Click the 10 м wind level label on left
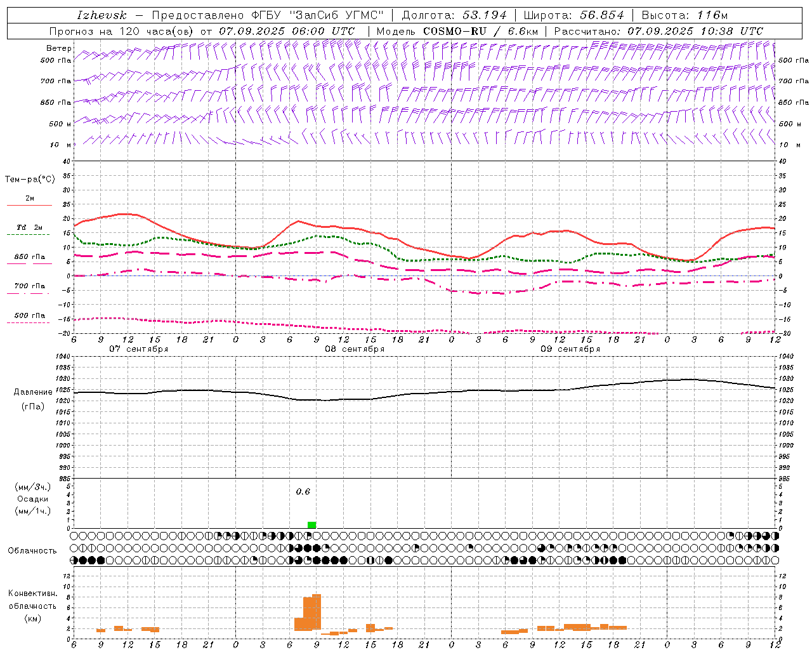Image resolution: width=812 pixels, height=650 pixels. [60, 145]
